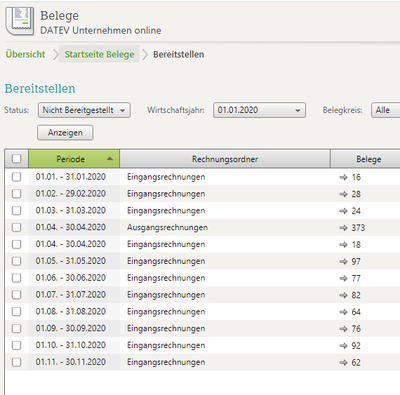This screenshot has height=395, width=400.
Task: Open arrow icon beside 24 Belege
Action: tap(343, 211)
